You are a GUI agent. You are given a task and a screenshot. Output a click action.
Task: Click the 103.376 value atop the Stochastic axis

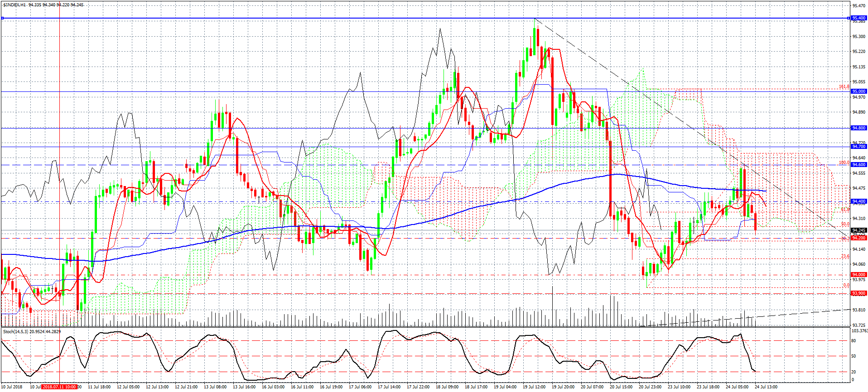pos(859,331)
